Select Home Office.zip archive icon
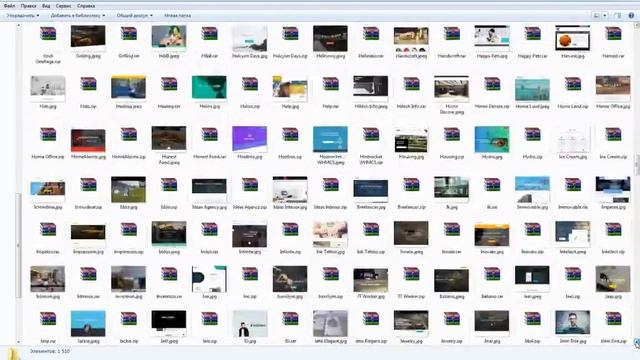640x360 pixels. 48,135
